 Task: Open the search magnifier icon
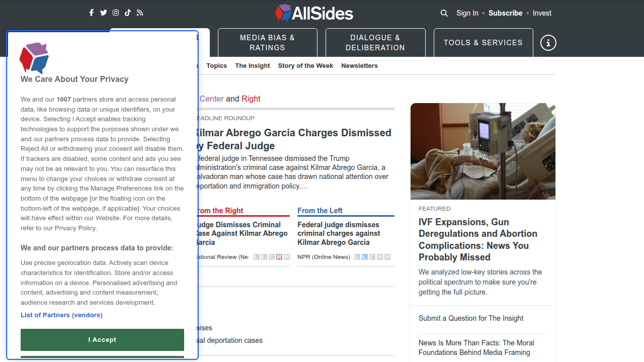click(x=444, y=13)
